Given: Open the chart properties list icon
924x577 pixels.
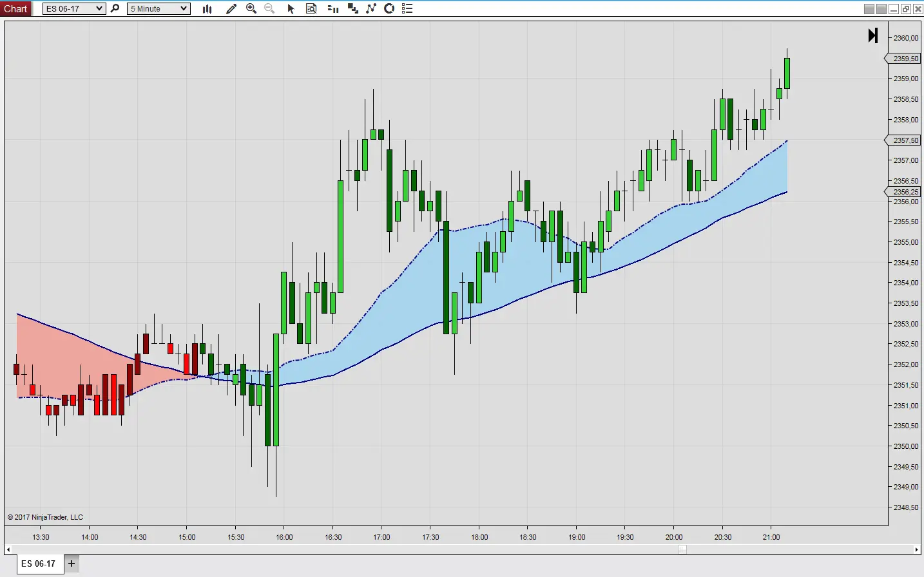Looking at the screenshot, I should coord(407,8).
